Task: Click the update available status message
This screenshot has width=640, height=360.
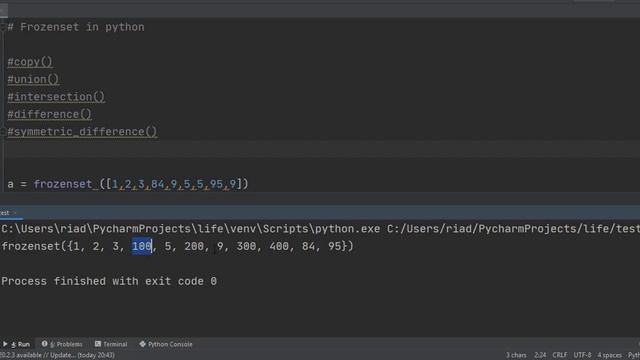Action: 57,355
